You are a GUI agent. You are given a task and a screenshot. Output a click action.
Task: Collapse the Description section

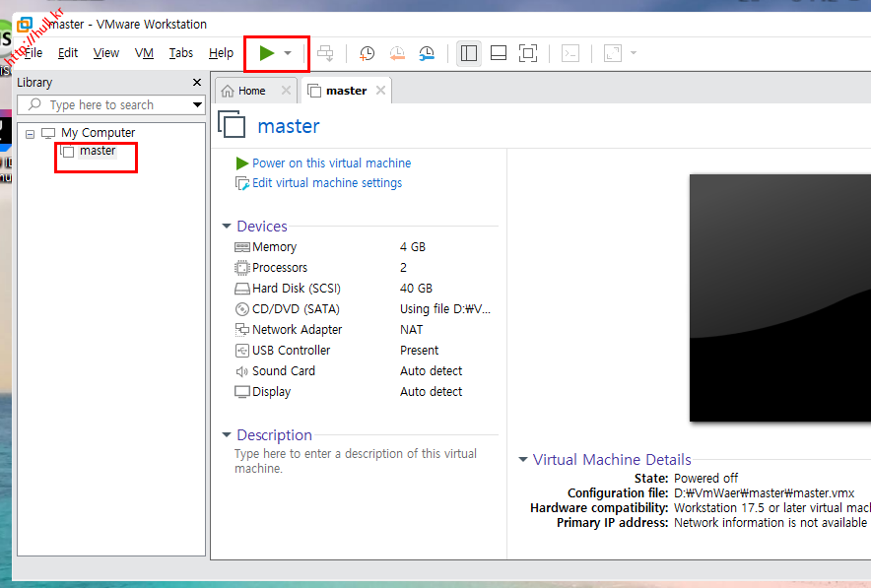click(x=227, y=434)
